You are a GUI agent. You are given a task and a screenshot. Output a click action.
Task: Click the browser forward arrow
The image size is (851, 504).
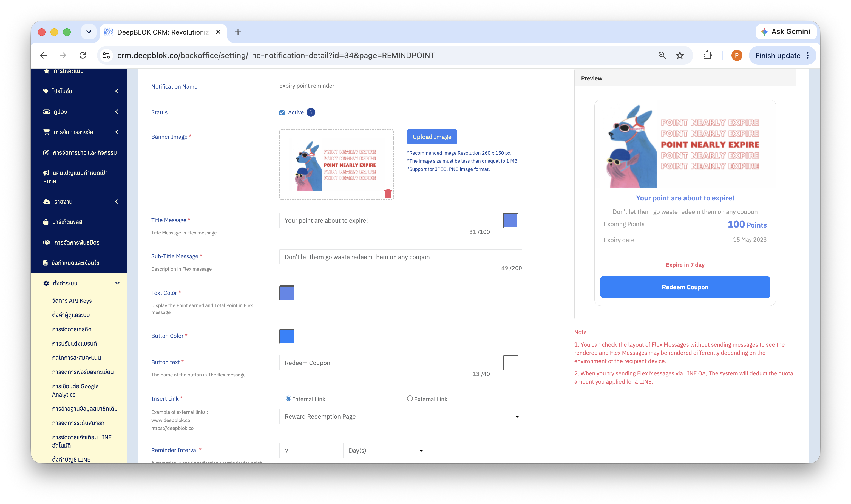(63, 55)
